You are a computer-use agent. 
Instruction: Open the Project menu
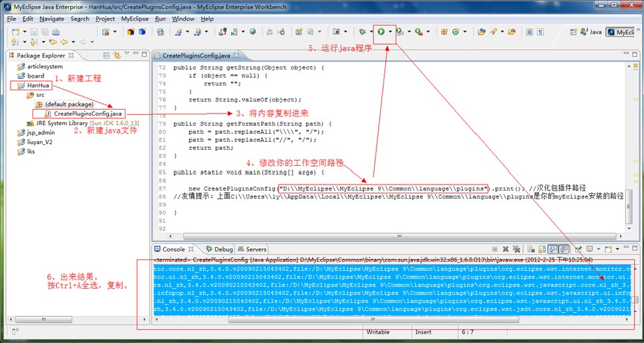[105, 19]
